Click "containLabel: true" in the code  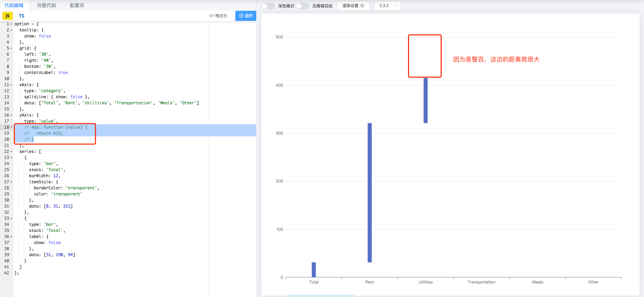(46, 73)
